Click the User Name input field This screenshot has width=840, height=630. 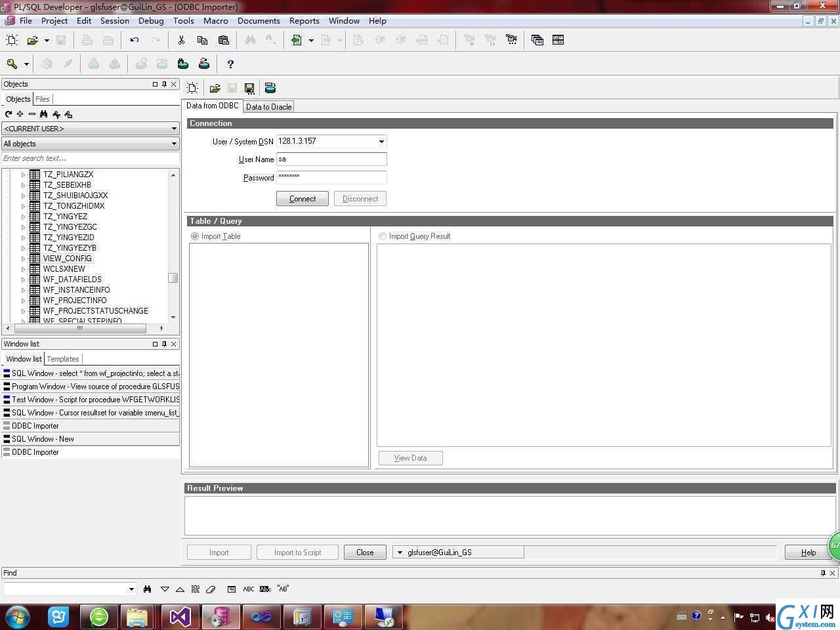[331, 159]
